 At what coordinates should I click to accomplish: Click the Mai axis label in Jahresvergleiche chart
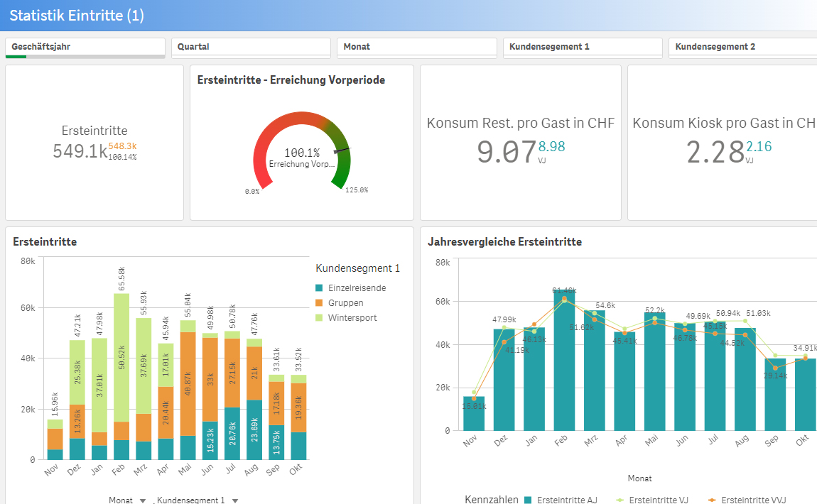(651, 441)
